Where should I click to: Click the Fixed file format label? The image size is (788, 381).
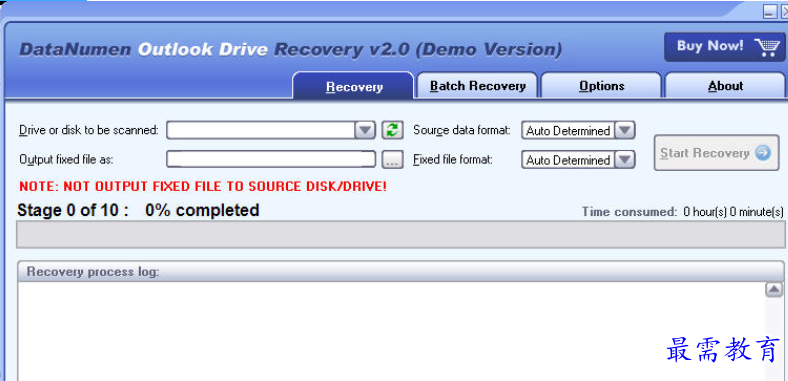pos(452,160)
